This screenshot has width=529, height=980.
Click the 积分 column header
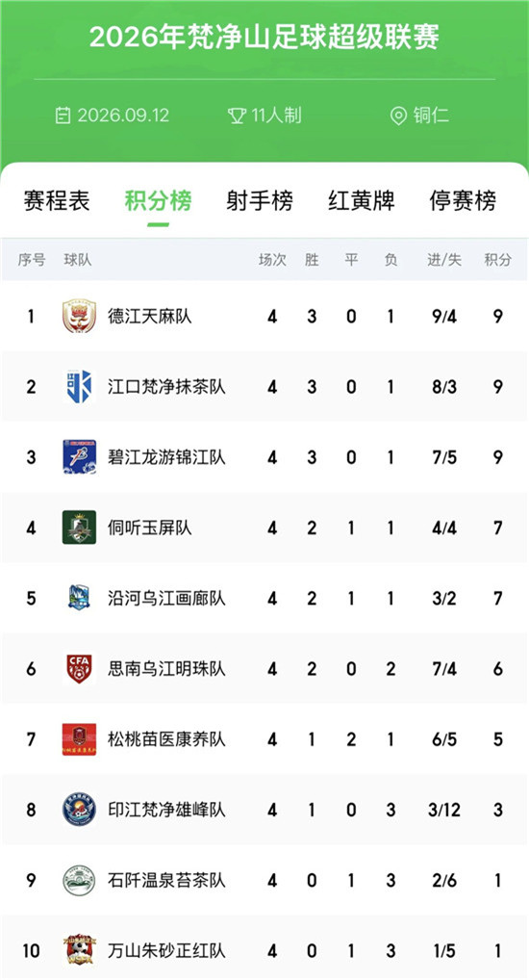(498, 260)
